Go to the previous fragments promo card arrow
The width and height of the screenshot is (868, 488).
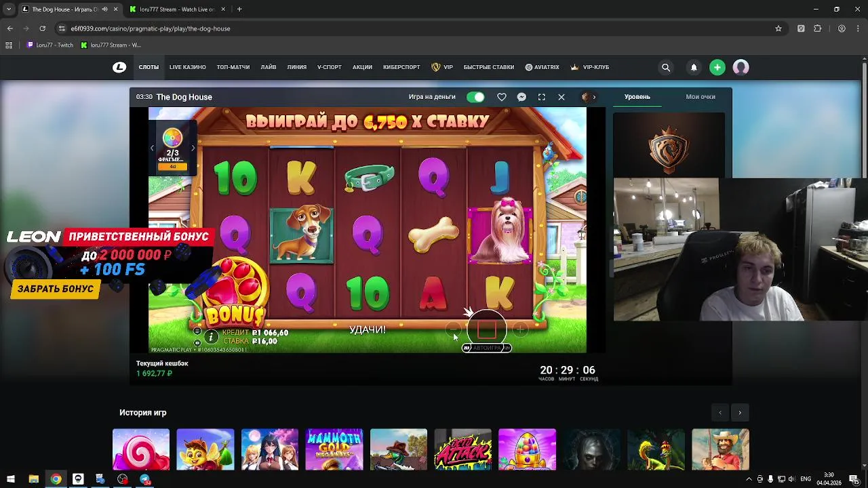coord(152,148)
